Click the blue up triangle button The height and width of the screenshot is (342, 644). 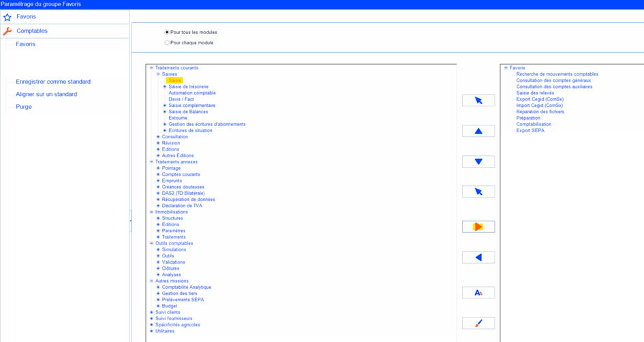pos(478,131)
